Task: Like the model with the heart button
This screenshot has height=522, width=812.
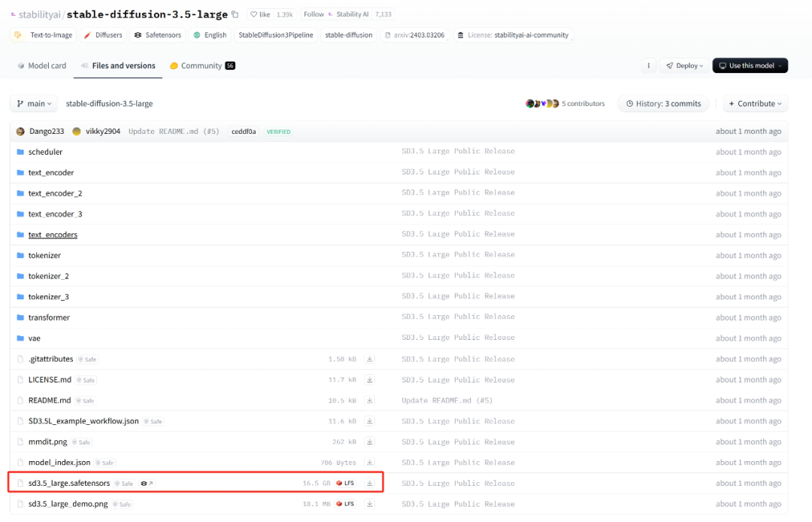Action: [x=260, y=14]
